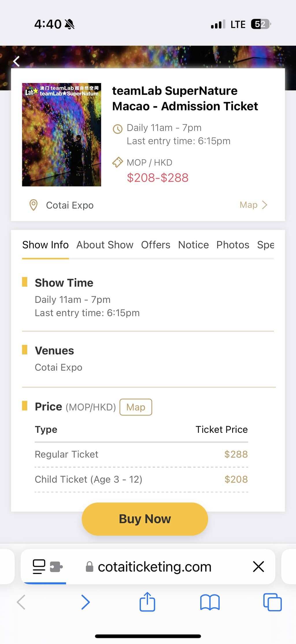Open the Map button beside Price
296x644 pixels.
136,407
